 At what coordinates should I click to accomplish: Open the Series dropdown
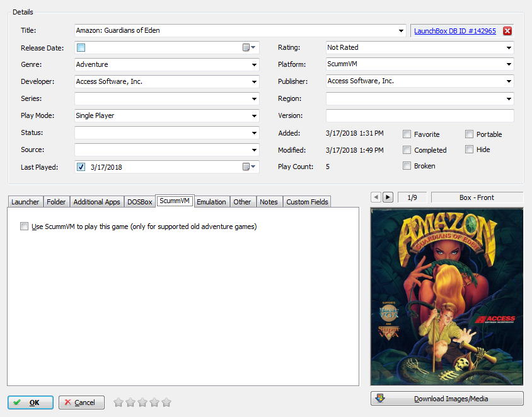tap(254, 99)
